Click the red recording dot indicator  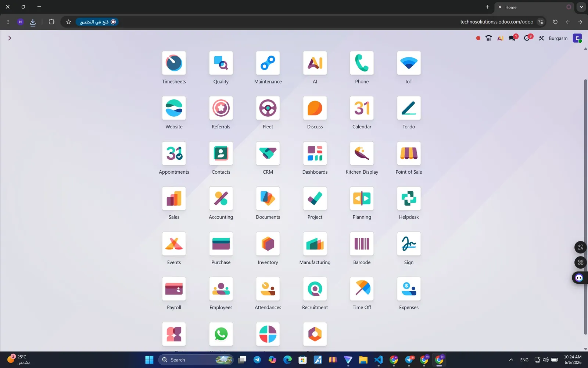(478, 38)
